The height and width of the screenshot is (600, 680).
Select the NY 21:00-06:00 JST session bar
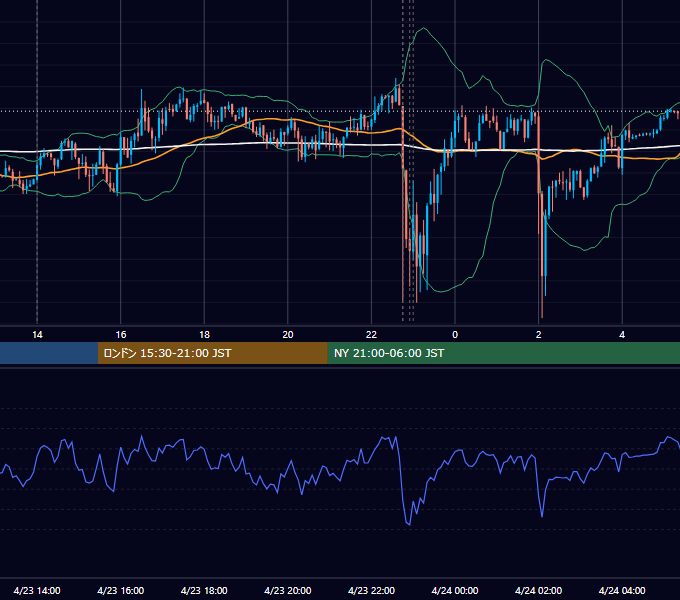[x=503, y=353]
